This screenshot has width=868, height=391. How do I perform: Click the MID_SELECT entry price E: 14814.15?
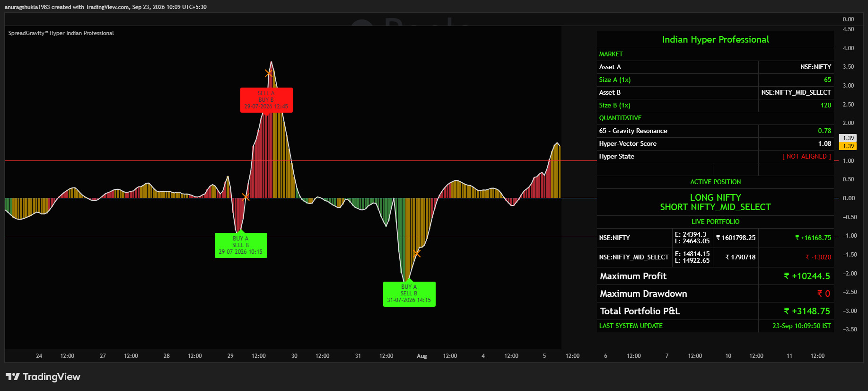(692, 254)
